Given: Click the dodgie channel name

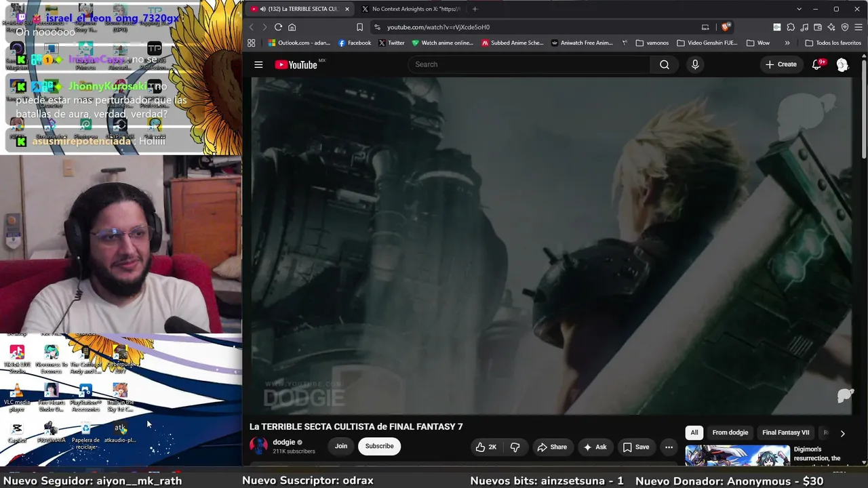Looking at the screenshot, I should pos(284,442).
